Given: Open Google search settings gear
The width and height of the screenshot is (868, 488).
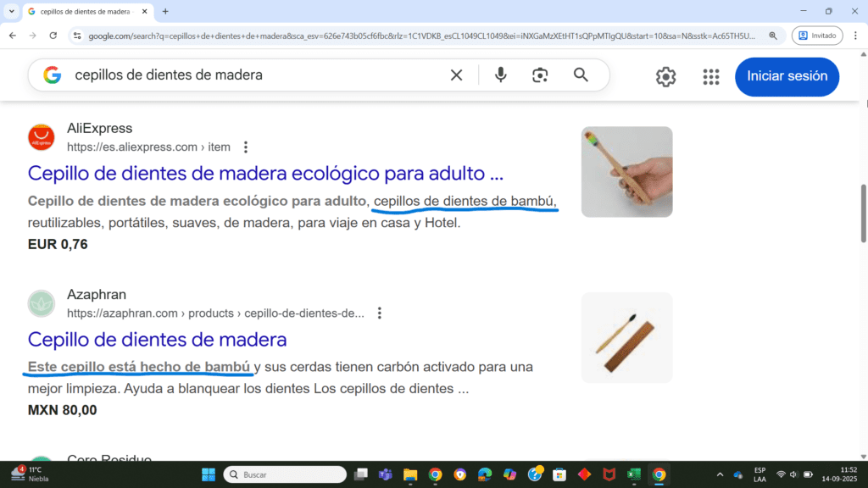Looking at the screenshot, I should [666, 76].
